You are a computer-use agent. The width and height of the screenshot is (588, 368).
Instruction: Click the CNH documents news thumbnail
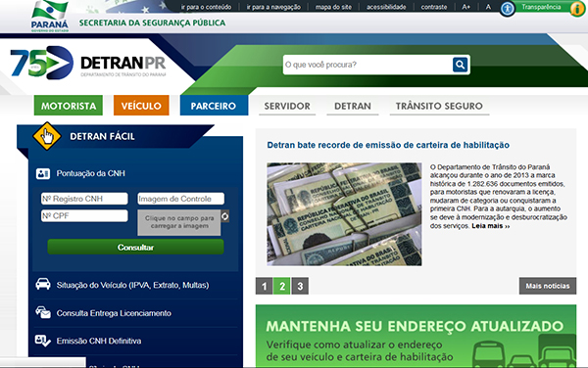(x=344, y=214)
